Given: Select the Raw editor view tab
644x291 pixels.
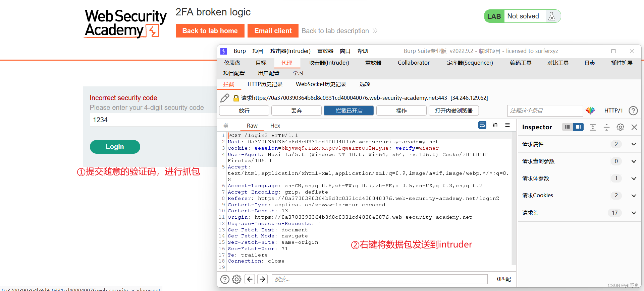Looking at the screenshot, I should pyautogui.click(x=252, y=126).
